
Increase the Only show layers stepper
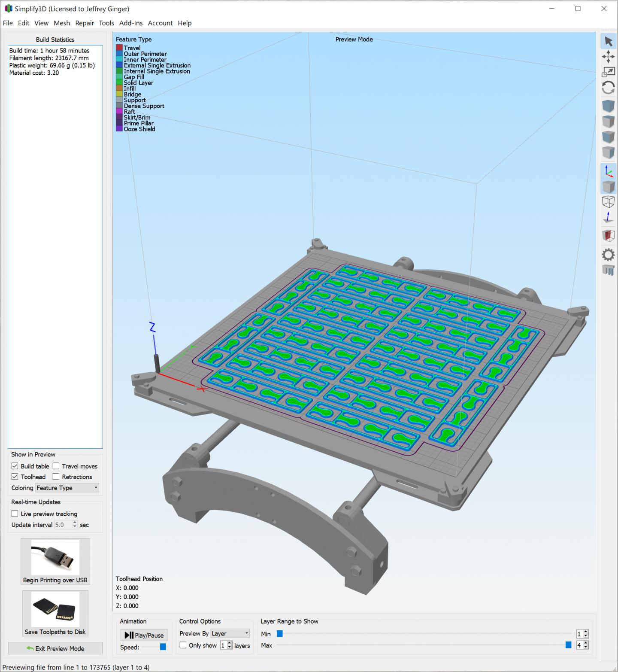[230, 643]
